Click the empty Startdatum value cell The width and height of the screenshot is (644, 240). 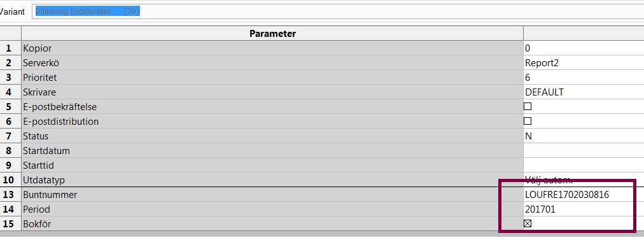pyautogui.click(x=584, y=150)
